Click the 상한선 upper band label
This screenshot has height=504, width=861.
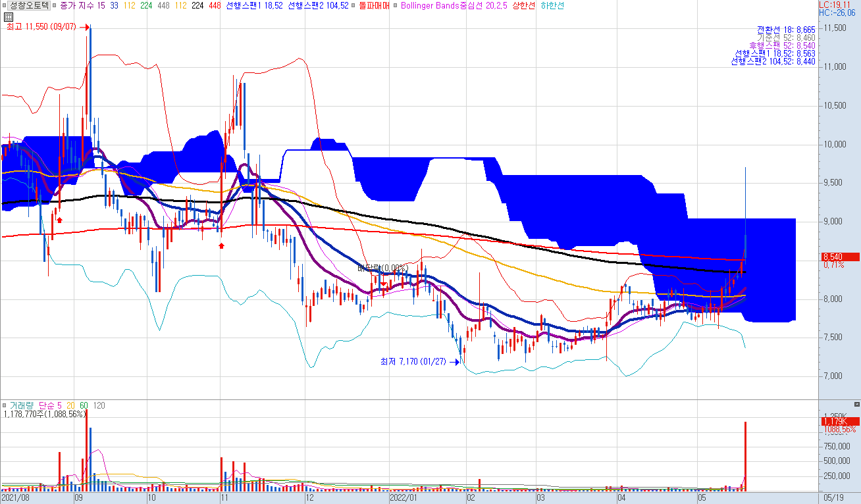[524, 5]
